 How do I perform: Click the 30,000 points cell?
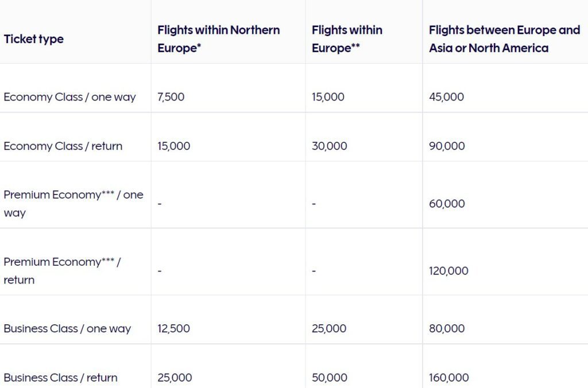pyautogui.click(x=329, y=146)
